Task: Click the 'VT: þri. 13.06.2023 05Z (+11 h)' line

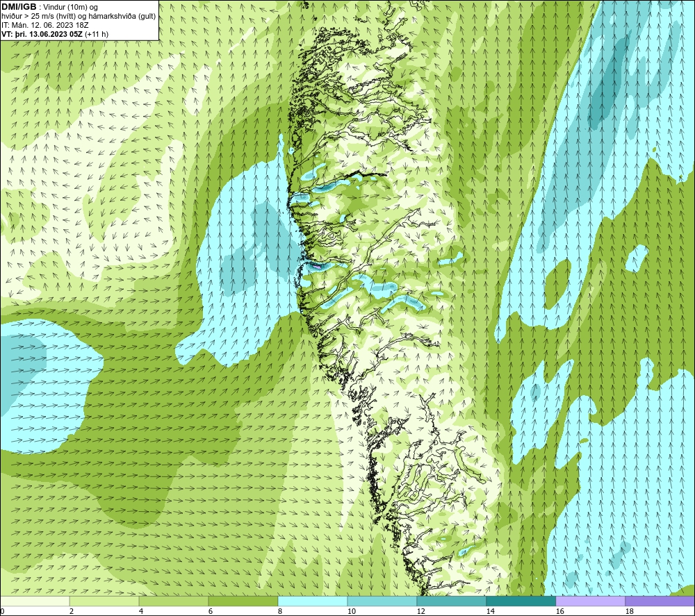Action: point(55,33)
